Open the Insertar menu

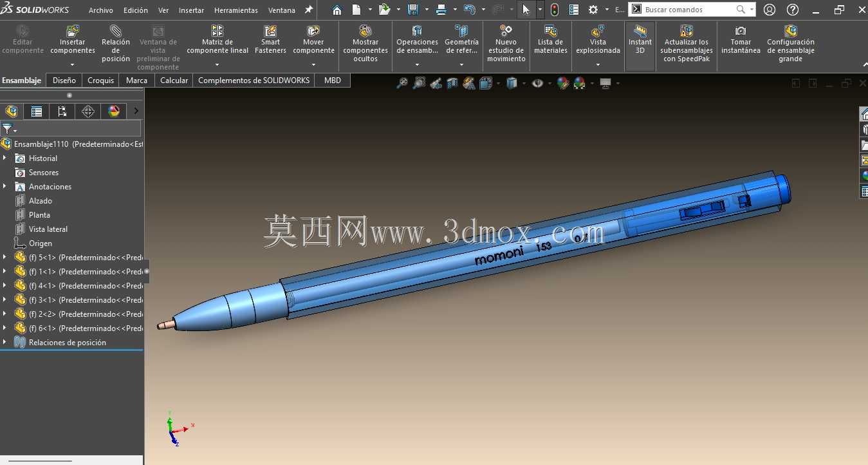tap(191, 10)
